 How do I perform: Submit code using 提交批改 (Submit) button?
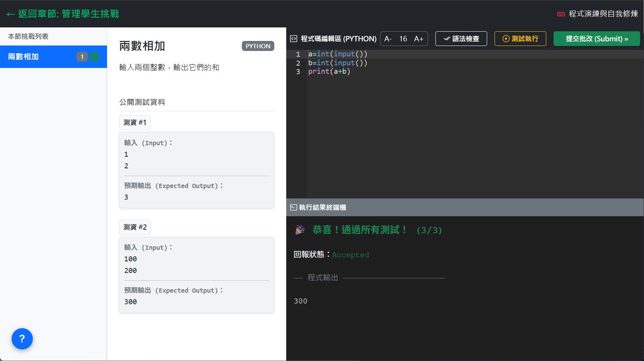596,39
